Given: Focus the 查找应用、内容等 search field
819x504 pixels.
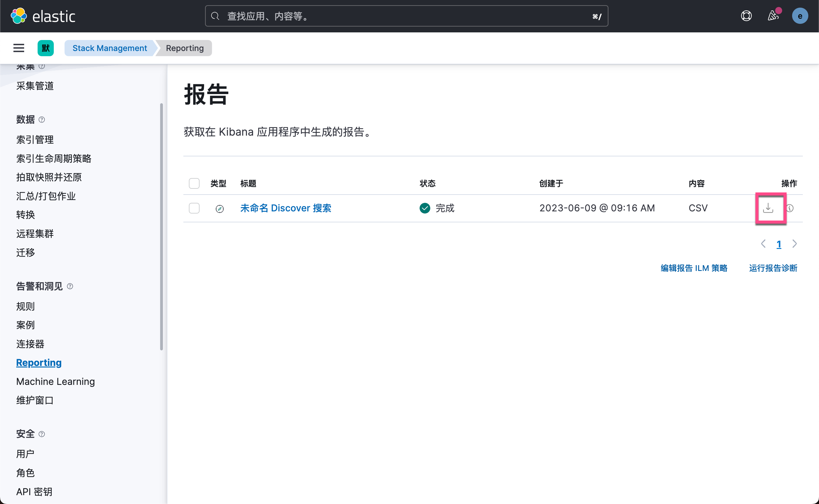Looking at the screenshot, I should coord(406,16).
